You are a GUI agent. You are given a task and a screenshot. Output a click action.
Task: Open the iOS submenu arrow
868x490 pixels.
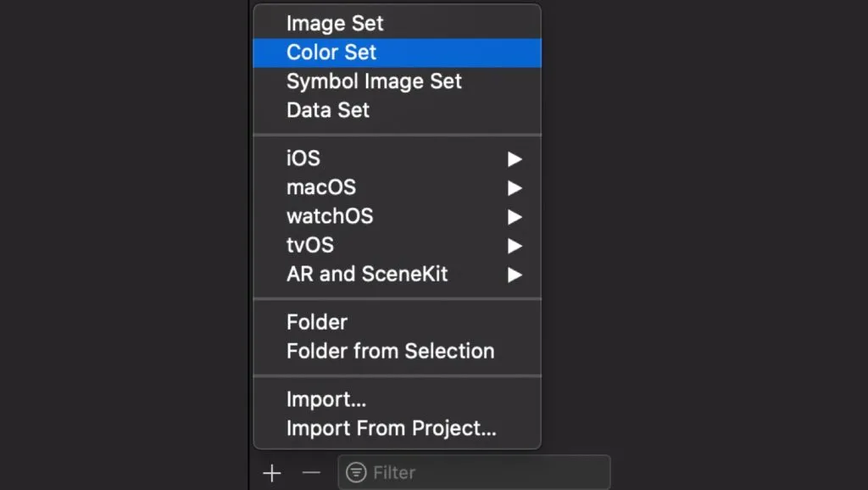[517, 158]
